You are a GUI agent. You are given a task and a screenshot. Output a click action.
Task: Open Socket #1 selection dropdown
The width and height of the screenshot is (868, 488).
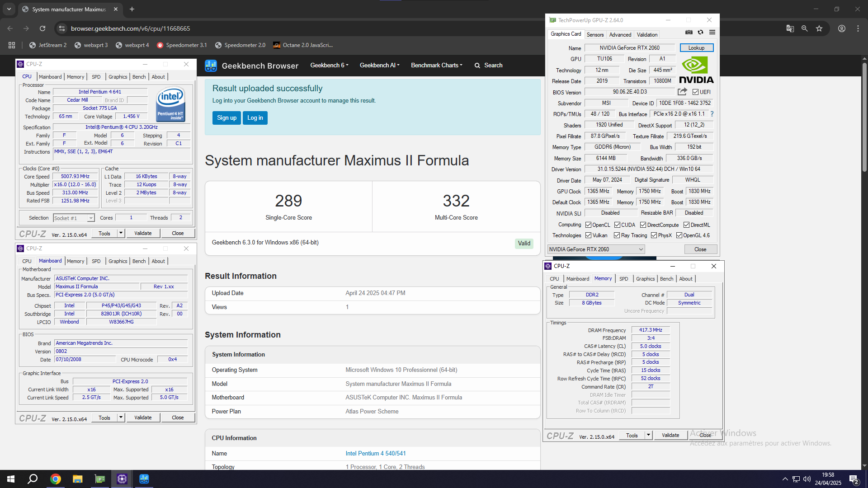pyautogui.click(x=74, y=218)
